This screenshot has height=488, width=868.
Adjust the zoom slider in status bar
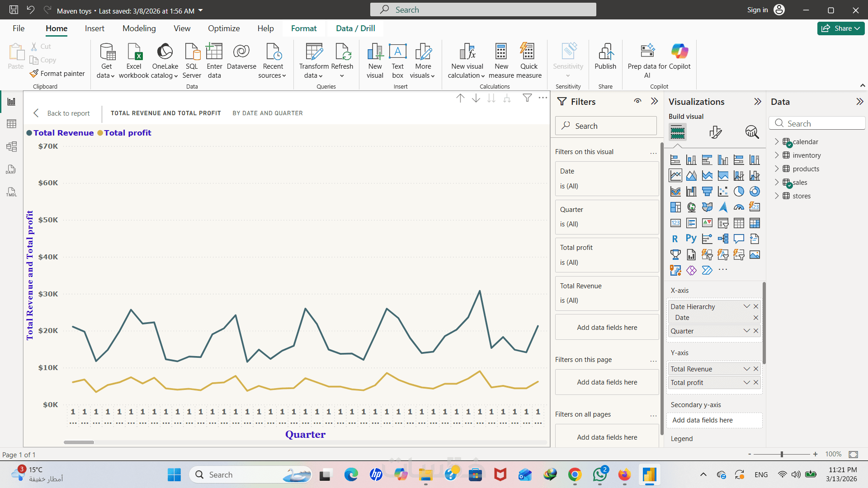pyautogui.click(x=782, y=454)
